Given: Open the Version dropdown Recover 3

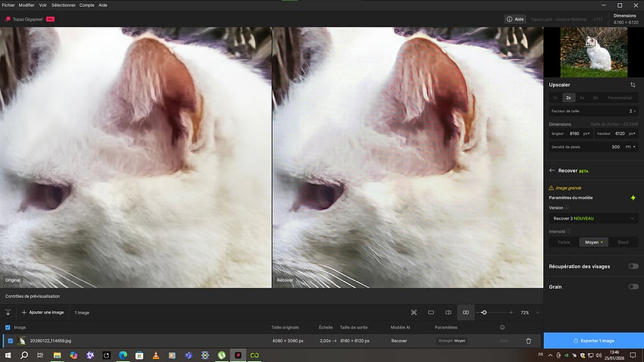Looking at the screenshot, I should [592, 218].
